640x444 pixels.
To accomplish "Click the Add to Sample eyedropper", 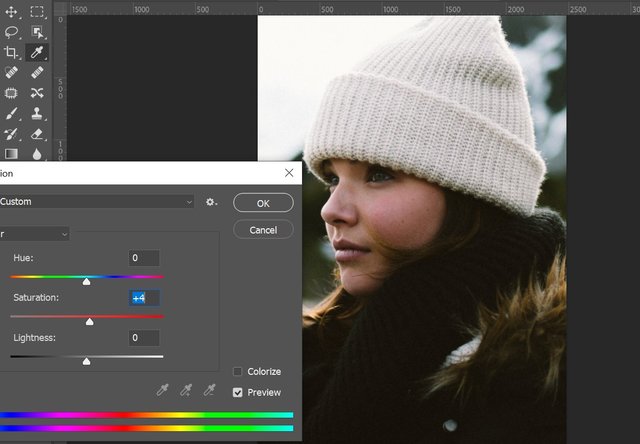I will point(186,389).
